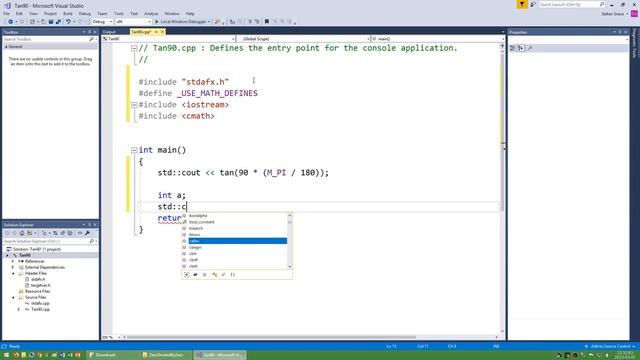Viewport: 640px width, 360px height.
Task: Click Show All Files icon in Solution Explorer
Action: coord(70,233)
